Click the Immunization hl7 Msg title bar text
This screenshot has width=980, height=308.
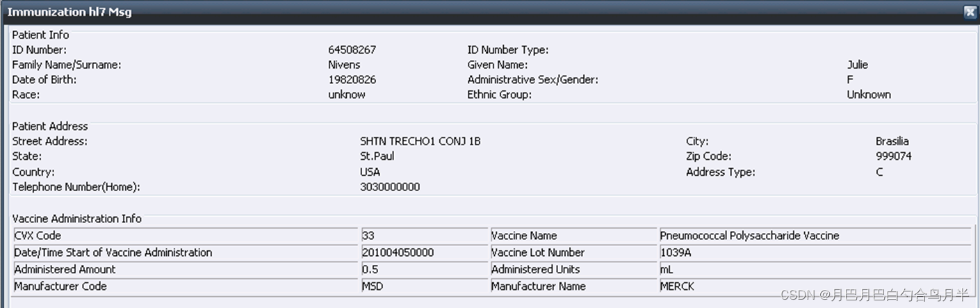point(70,12)
